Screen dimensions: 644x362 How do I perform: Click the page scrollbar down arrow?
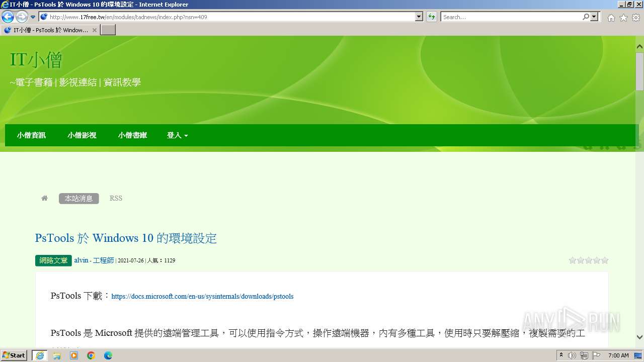(639, 337)
